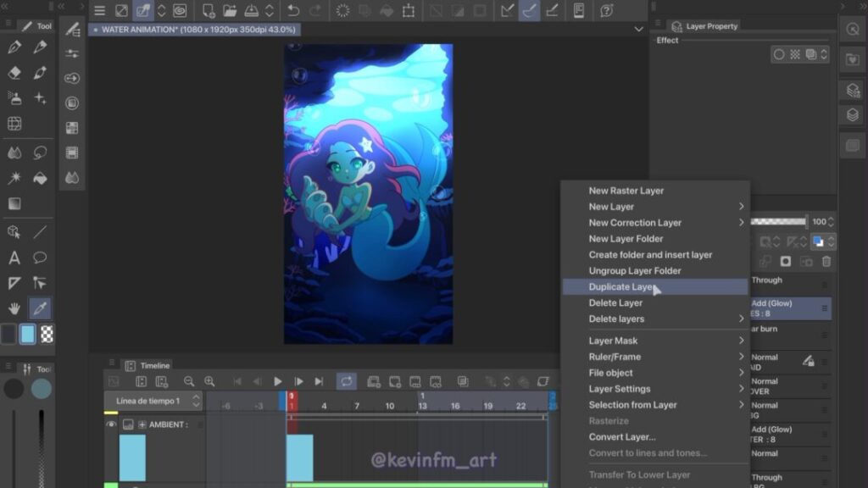The image size is (868, 488).
Task: Select the eraser tool
Action: (x=15, y=73)
